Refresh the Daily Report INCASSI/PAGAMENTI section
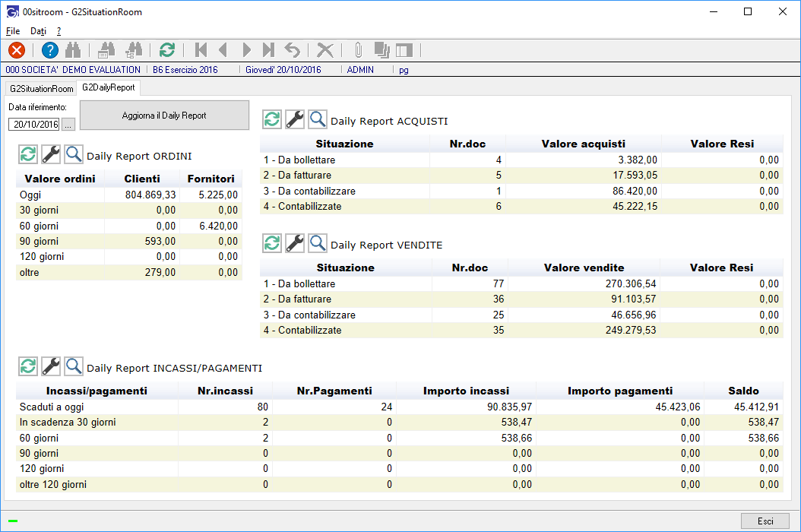This screenshot has width=801, height=532. click(x=28, y=366)
